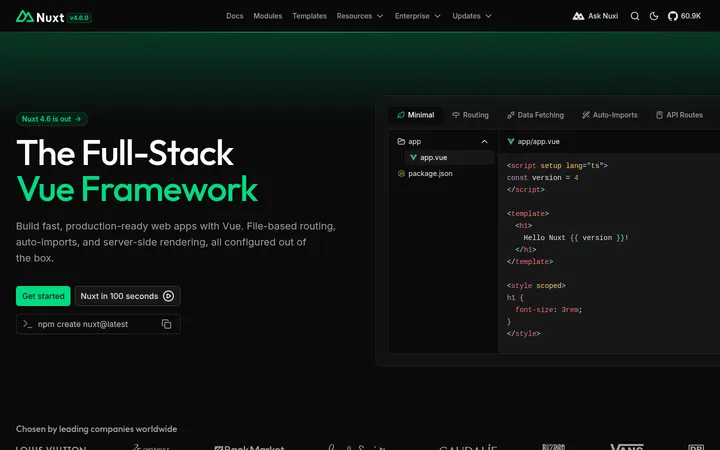Viewport: 720px width, 450px height.
Task: Select the Minimal example tab
Action: [416, 115]
